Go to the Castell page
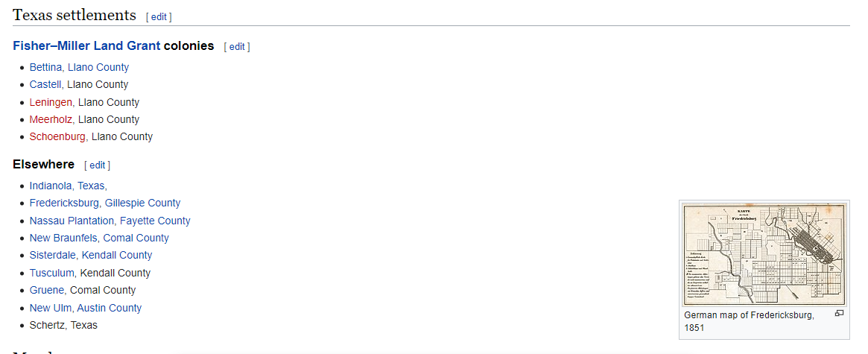The image size is (868, 354). 45,84
